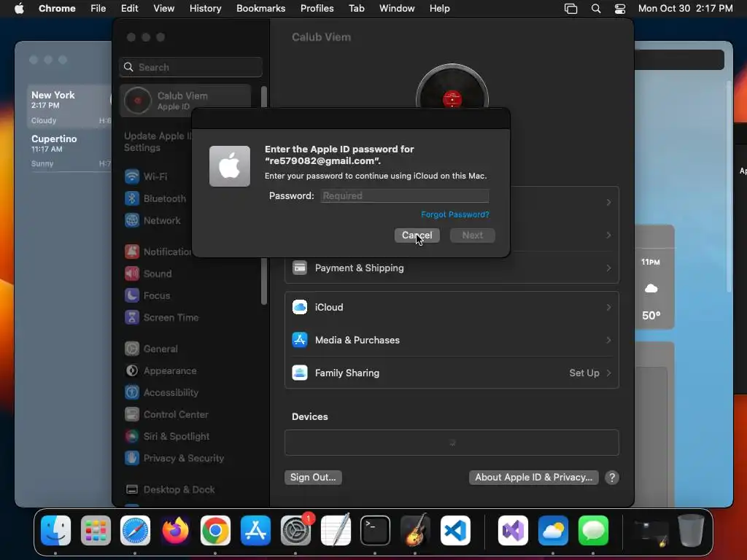Open Screen Time settings
747x560 pixels.
(x=161, y=318)
